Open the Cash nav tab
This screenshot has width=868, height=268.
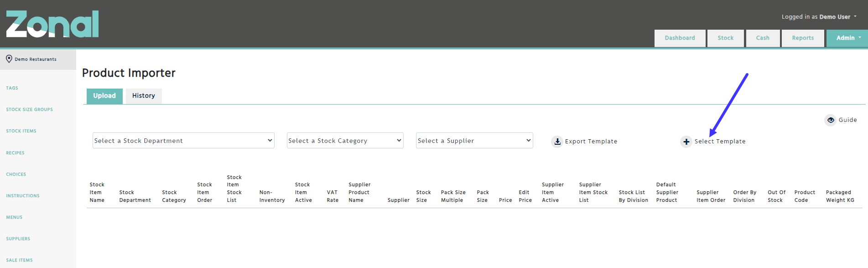tap(763, 38)
